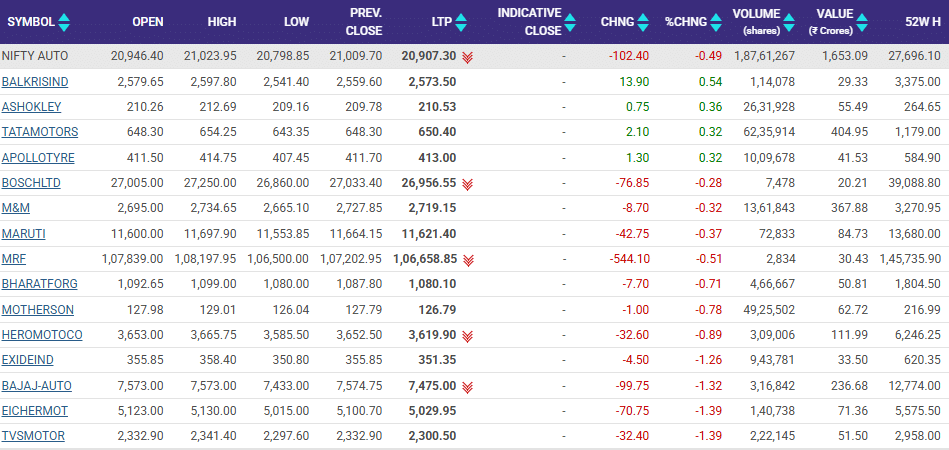Image resolution: width=949 pixels, height=450 pixels.
Task: Select MARUTI LTP value 11,621.40
Action: tap(429, 233)
